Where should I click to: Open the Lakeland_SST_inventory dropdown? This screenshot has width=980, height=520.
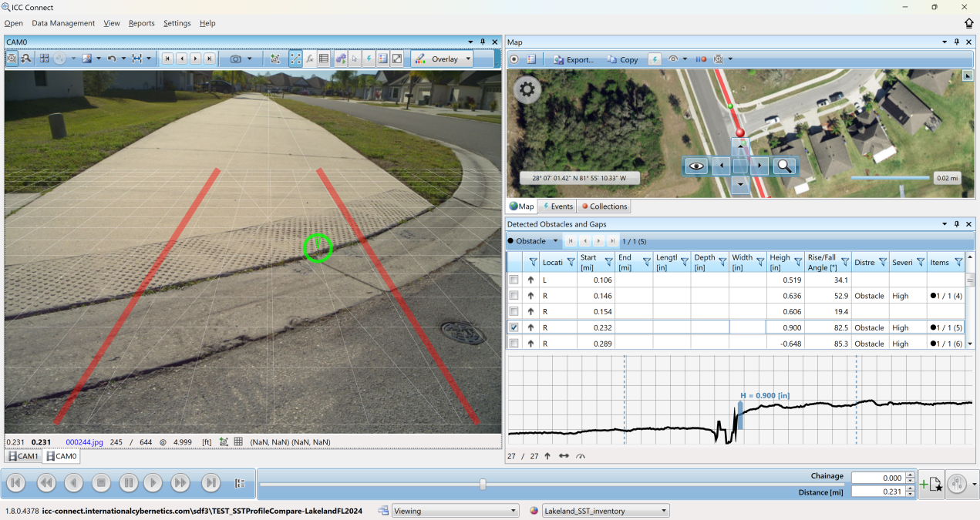click(662, 510)
